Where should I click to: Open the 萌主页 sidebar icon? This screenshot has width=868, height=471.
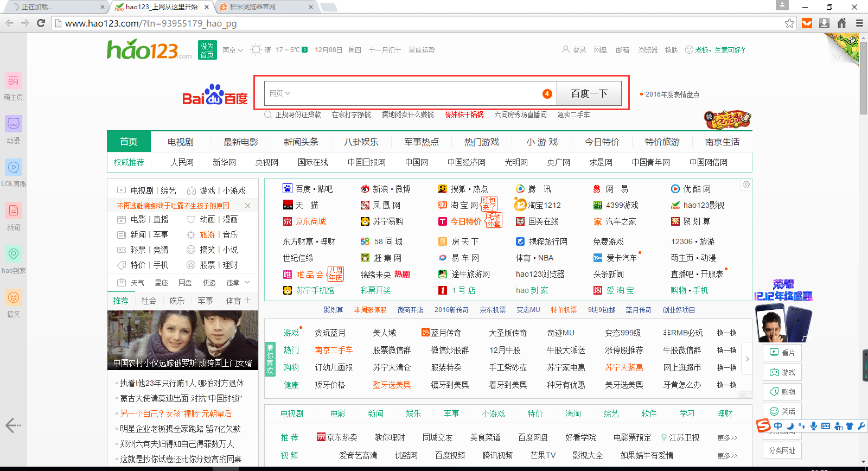click(14, 80)
